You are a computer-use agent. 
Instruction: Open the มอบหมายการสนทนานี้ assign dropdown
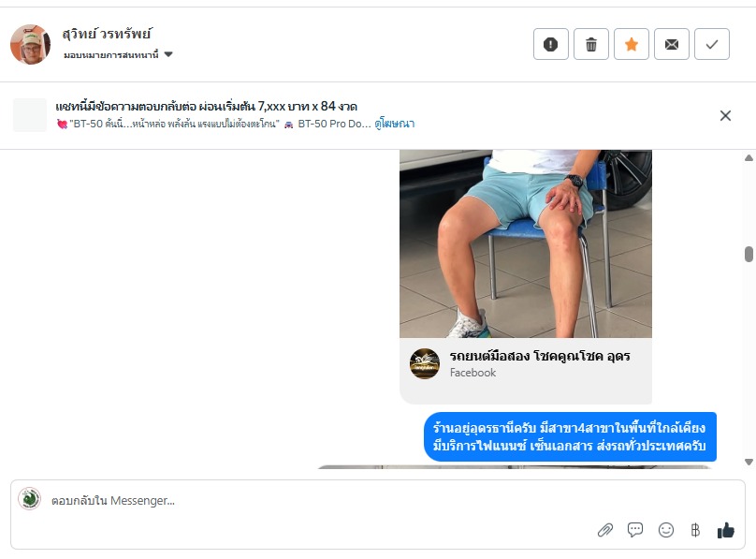pyautogui.click(x=118, y=54)
